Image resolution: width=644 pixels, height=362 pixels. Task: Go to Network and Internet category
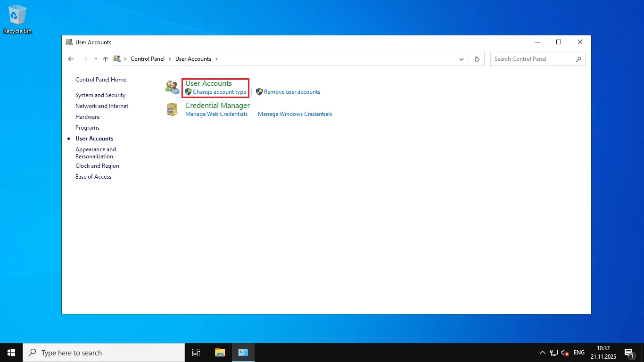tap(102, 106)
